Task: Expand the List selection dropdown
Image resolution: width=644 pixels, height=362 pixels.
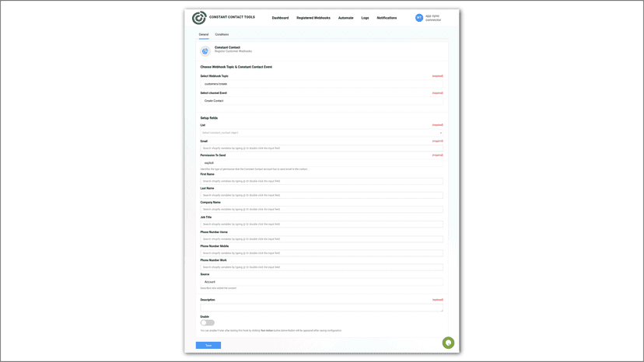Action: [321, 133]
